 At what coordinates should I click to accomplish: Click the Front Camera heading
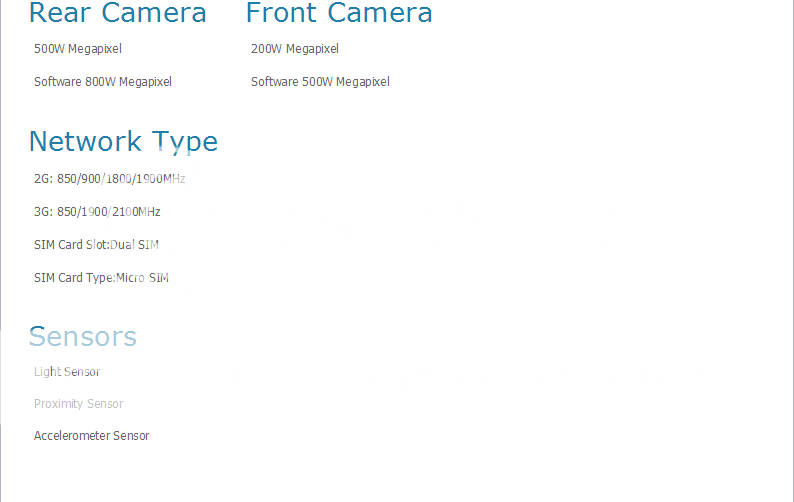[x=339, y=13]
